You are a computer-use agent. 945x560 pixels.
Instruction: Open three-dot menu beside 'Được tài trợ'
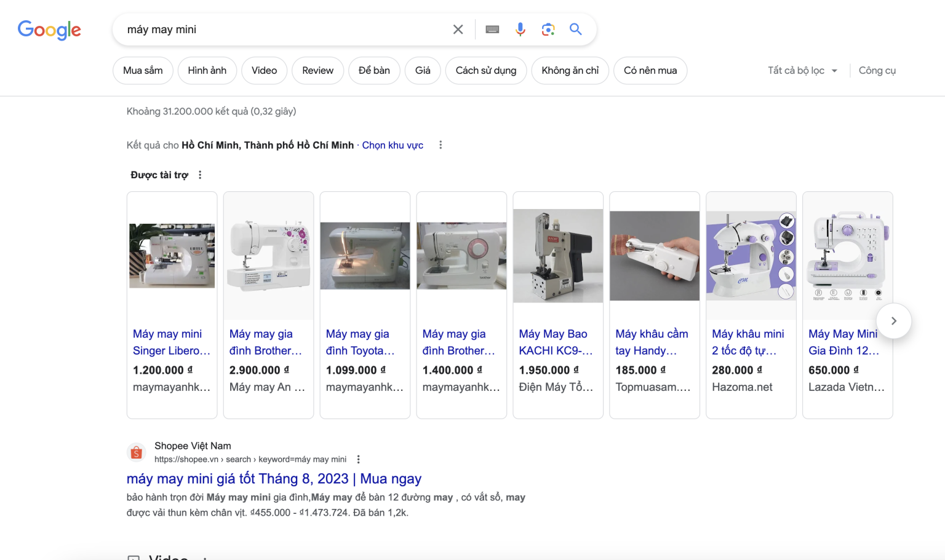click(x=200, y=175)
